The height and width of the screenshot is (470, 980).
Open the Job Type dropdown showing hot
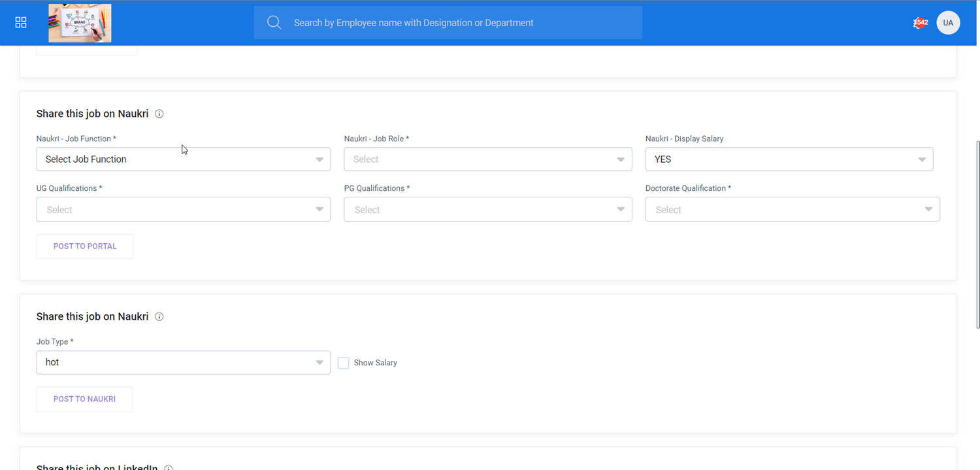point(183,363)
